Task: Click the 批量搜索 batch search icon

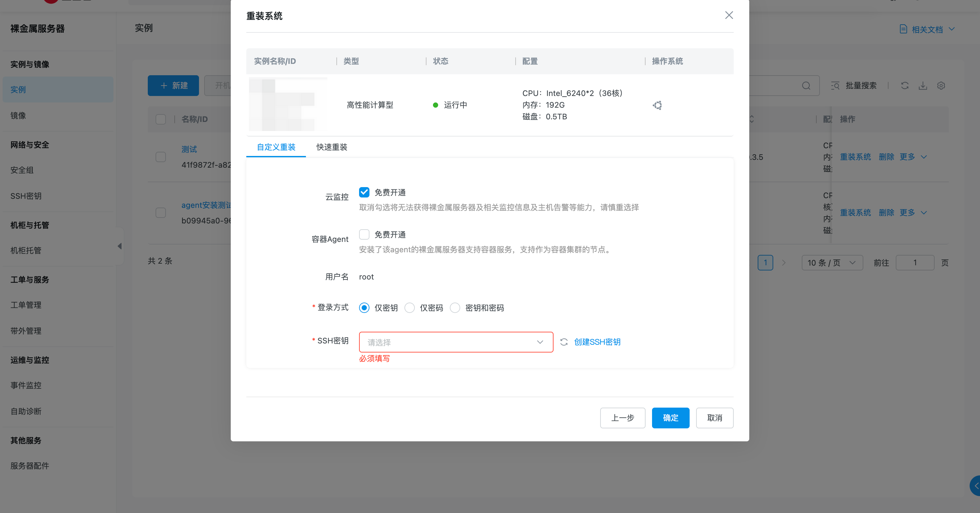Action: pyautogui.click(x=835, y=86)
